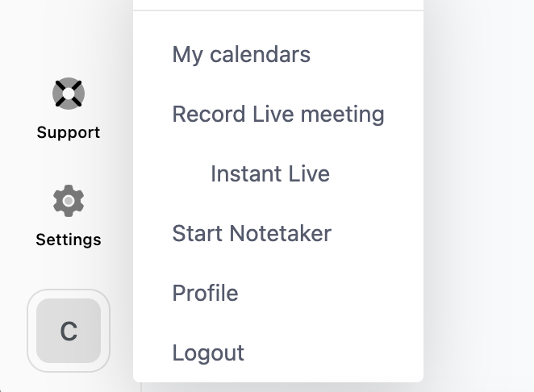The height and width of the screenshot is (392, 534).
Task: Expand Record Live meeting submenu
Action: click(x=278, y=114)
